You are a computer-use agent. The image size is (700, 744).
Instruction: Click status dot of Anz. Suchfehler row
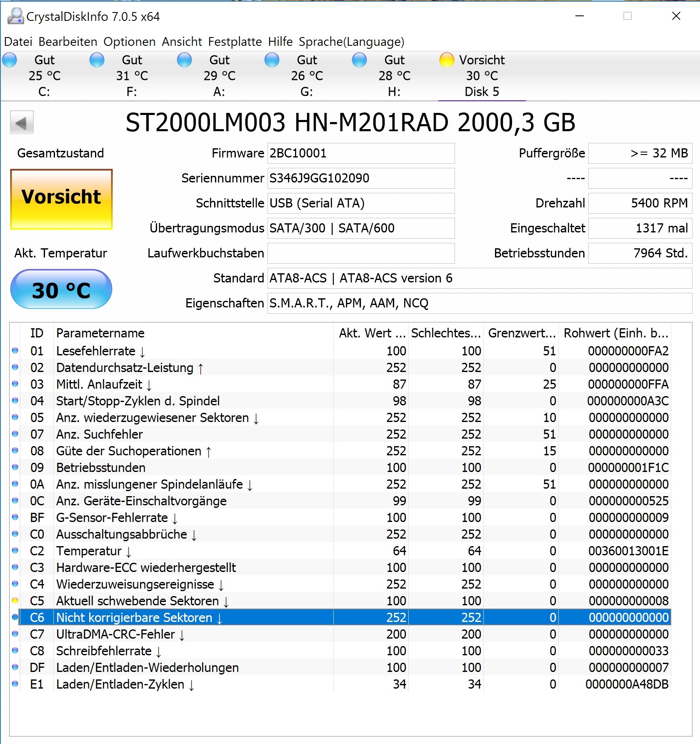[15, 434]
